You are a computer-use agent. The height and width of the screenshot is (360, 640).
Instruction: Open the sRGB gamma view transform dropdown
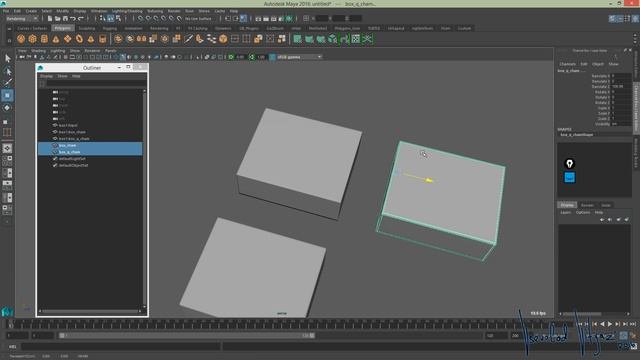[299, 57]
